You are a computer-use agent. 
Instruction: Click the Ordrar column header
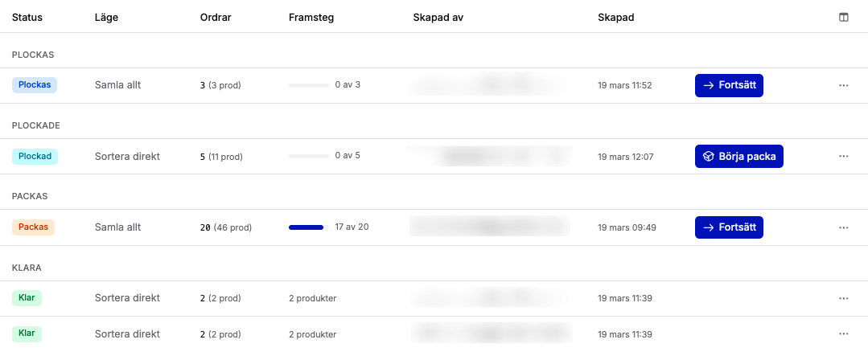[x=216, y=17]
